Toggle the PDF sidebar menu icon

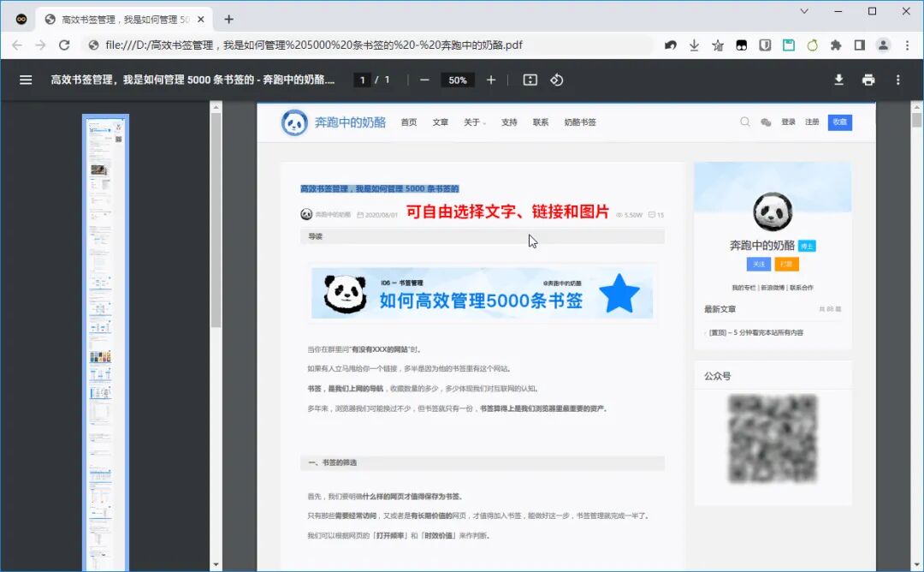pyautogui.click(x=26, y=80)
